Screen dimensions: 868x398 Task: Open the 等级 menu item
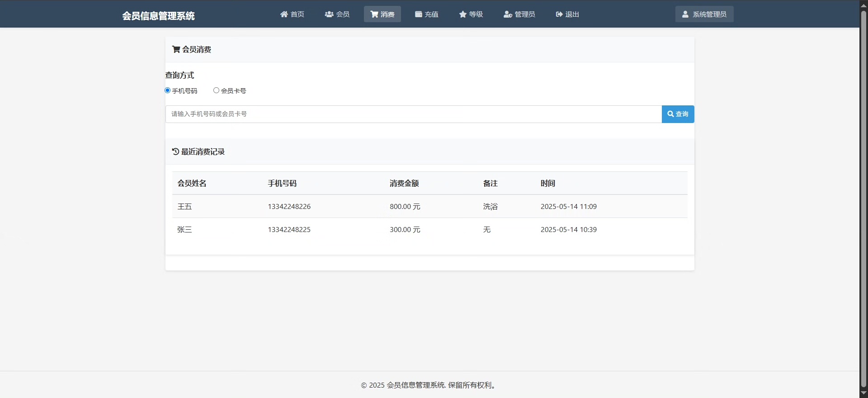(471, 14)
